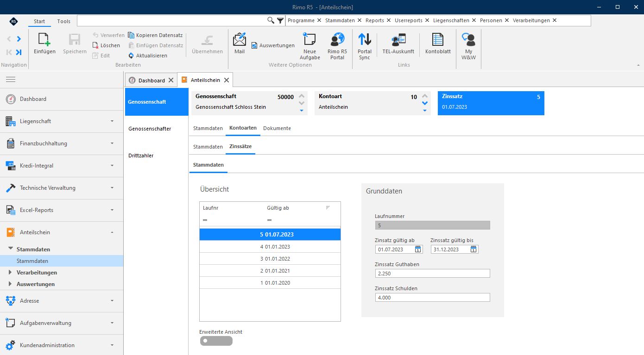Click the Zinssatz Guthaben field
Screen dimensions: 644x355
(x=433, y=274)
